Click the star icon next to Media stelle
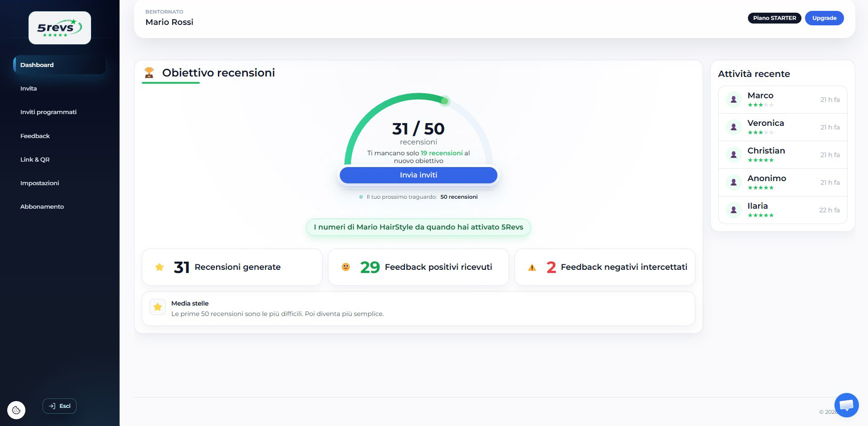Image resolution: width=868 pixels, height=426 pixels. pyautogui.click(x=158, y=307)
